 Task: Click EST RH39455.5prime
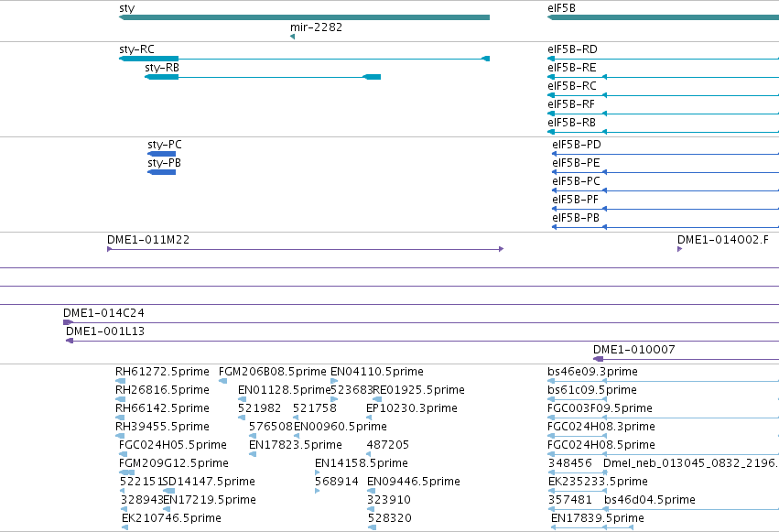tap(162, 428)
